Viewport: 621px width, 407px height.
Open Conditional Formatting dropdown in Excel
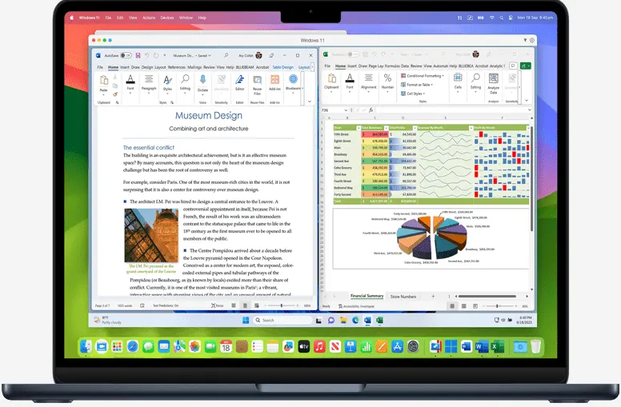coord(422,76)
